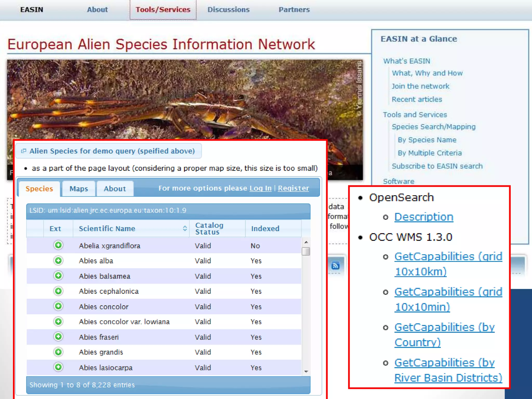Click green plus icon beside Abies alba
The image size is (532, 399).
point(58,260)
